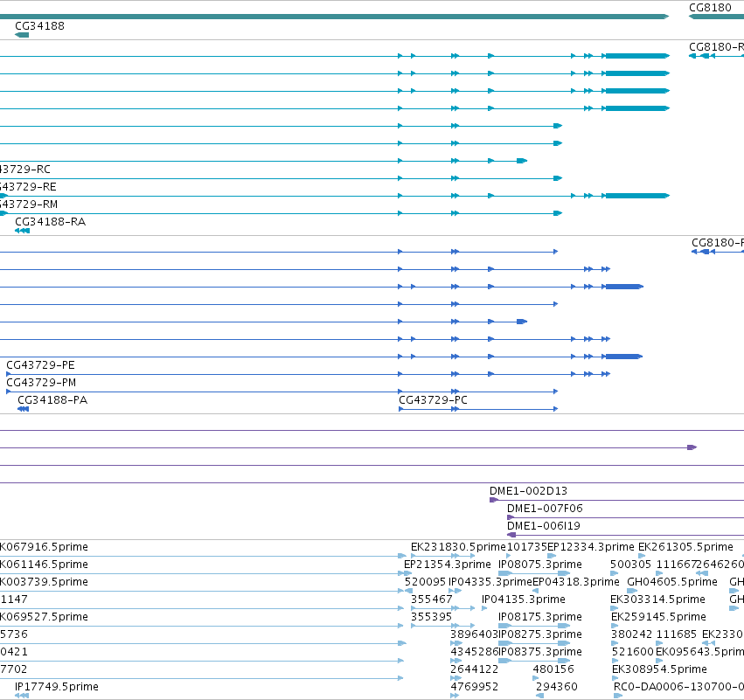Click the EK261305.5prime EST label
This screenshot has height=700, width=744.
point(685,547)
